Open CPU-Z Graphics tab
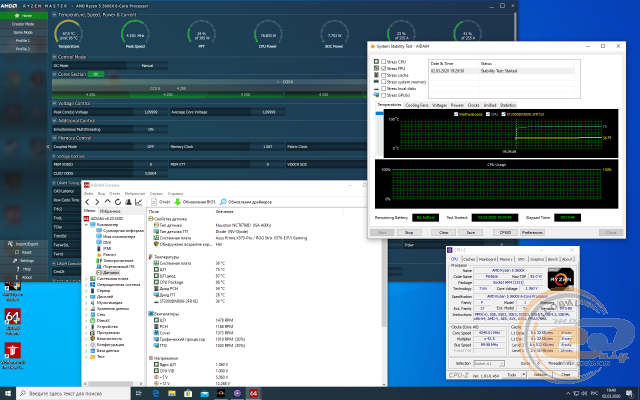Image resolution: width=640 pixels, height=400 pixels. (537, 259)
